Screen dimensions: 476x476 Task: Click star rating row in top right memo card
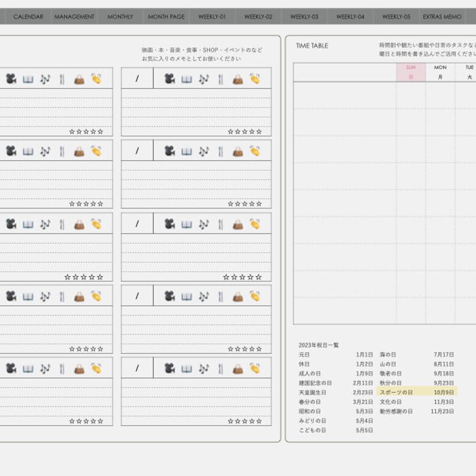245,132
